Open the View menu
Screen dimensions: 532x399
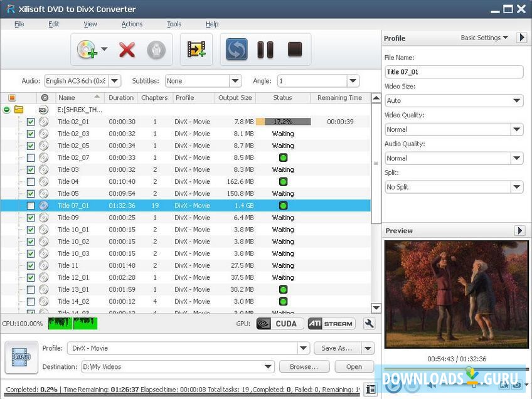pyautogui.click(x=90, y=24)
